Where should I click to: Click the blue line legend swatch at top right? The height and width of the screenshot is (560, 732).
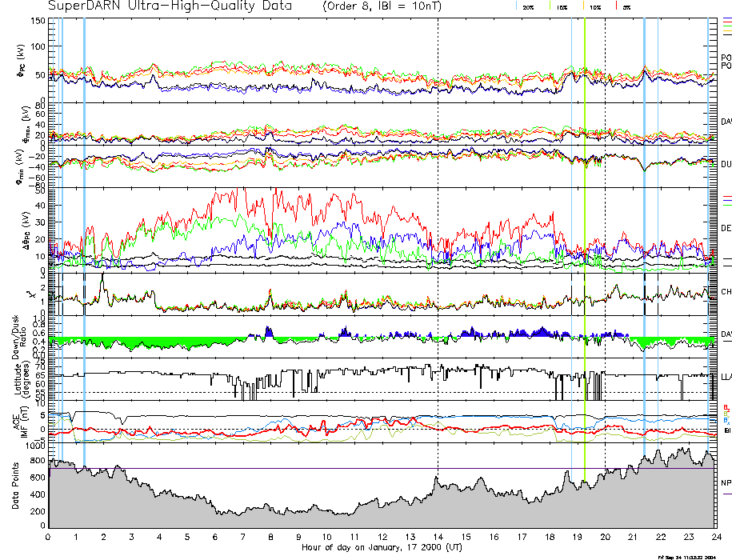coord(726,18)
